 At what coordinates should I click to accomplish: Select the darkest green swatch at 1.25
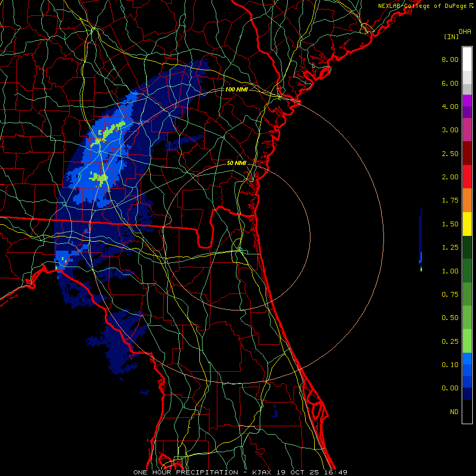click(467, 247)
